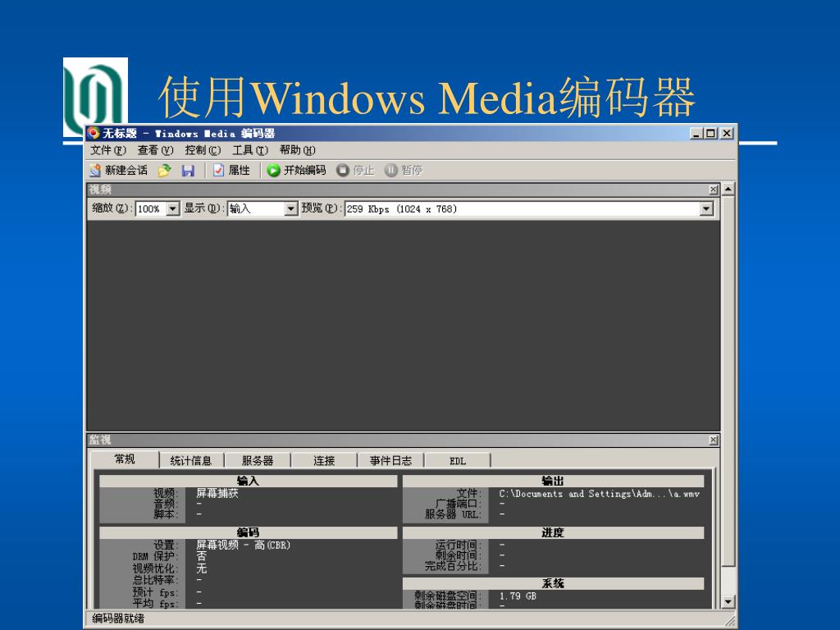840x630 pixels.
Task: Start encoding with the green play icon
Action: click(273, 171)
